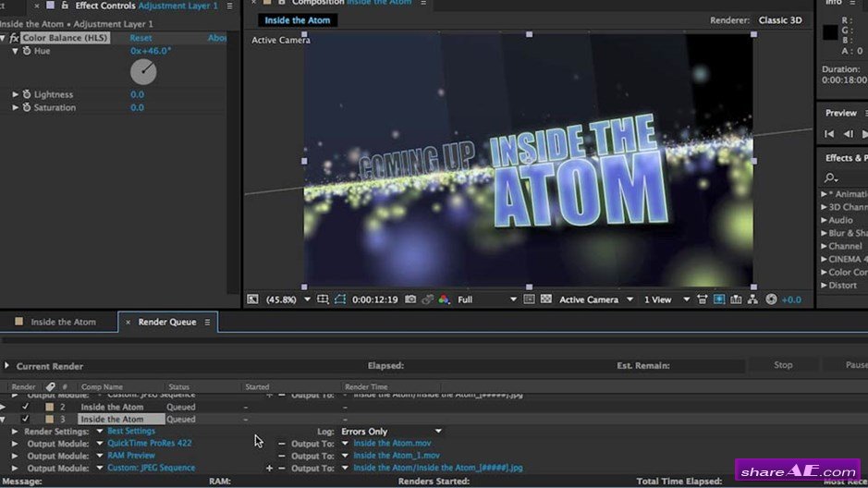Click the fx icon for Color Balance
The image size is (868, 488).
point(15,38)
